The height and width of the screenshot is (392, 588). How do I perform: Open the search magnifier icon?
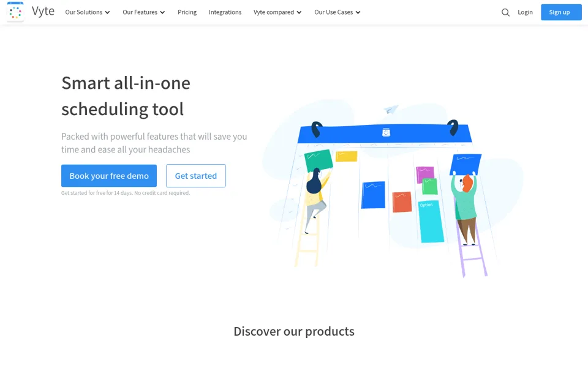point(505,12)
